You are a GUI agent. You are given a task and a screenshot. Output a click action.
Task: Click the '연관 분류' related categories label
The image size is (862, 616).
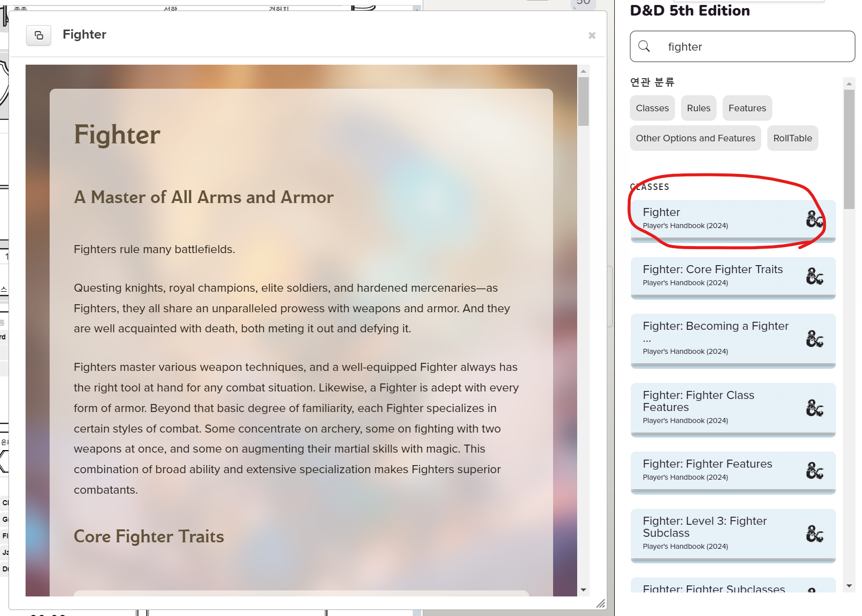[x=652, y=82]
